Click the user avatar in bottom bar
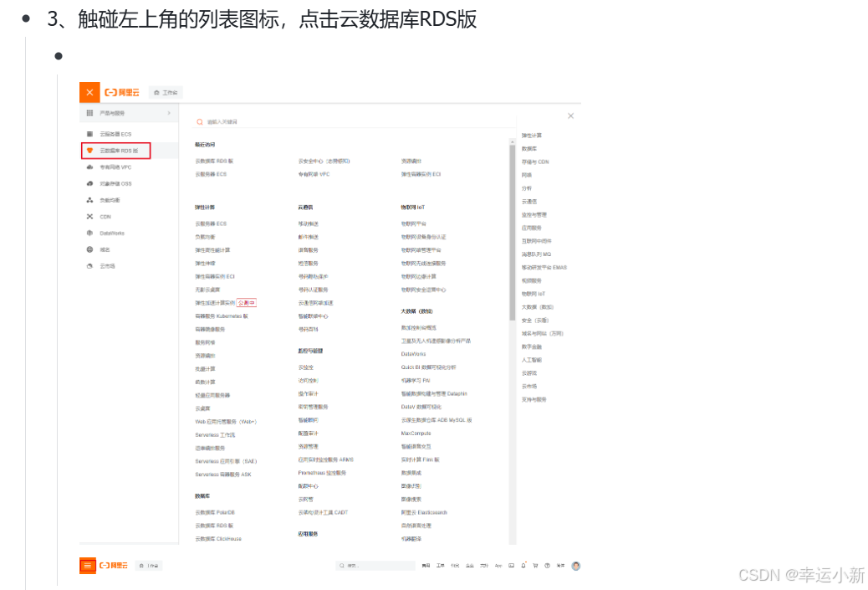This screenshot has height=590, width=868. tap(575, 566)
